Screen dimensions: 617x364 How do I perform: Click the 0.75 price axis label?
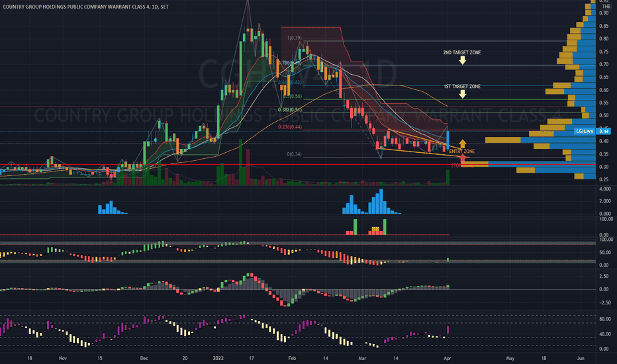(604, 52)
